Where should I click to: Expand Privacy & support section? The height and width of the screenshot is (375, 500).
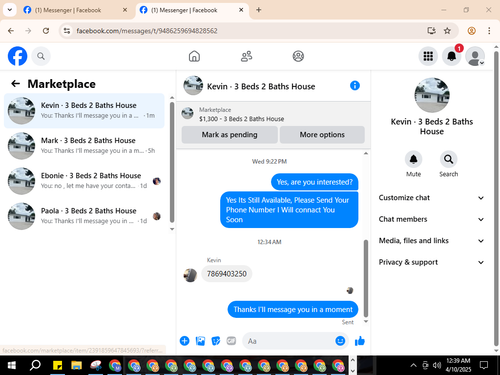431,262
